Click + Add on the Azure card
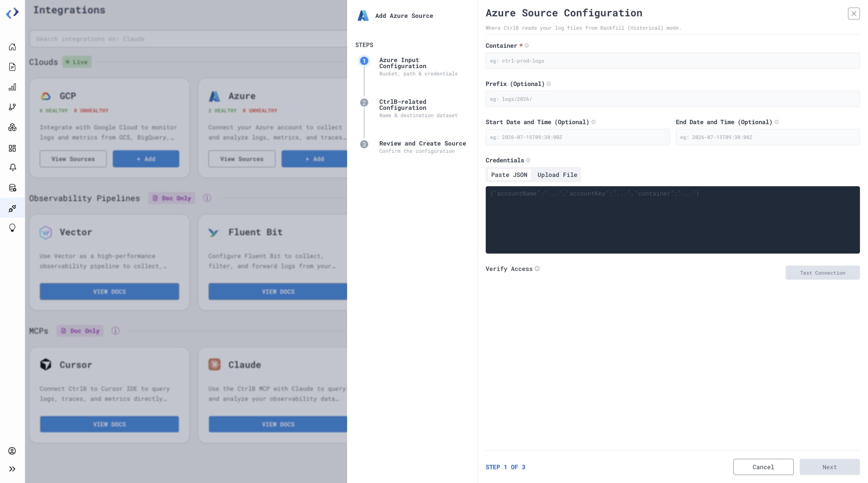The image size is (868, 483). (x=314, y=159)
